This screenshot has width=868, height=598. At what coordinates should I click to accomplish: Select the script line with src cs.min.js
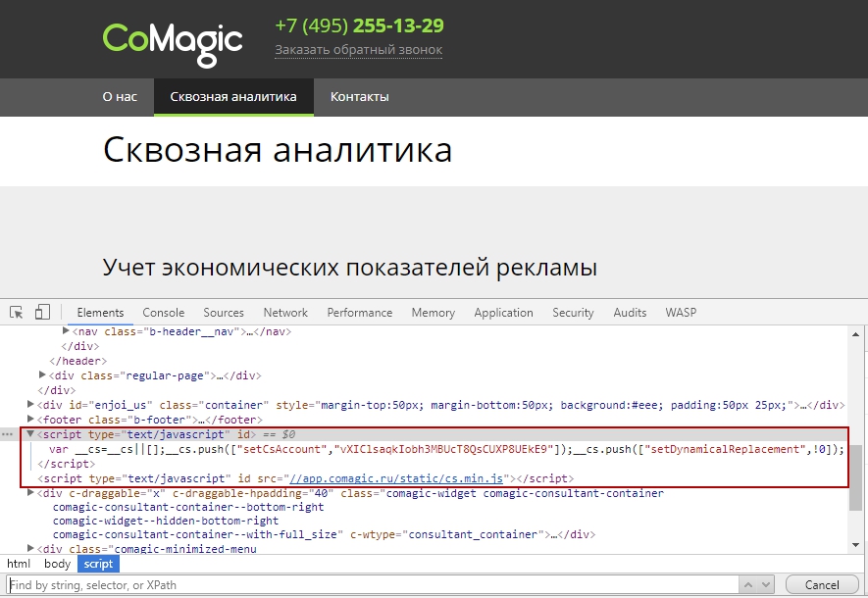pos(306,478)
